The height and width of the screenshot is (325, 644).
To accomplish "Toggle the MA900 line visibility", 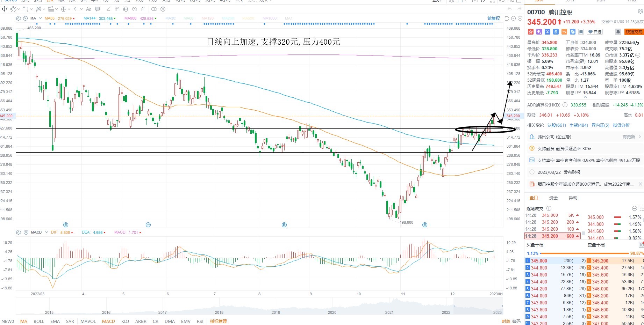I will [x=141, y=19].
